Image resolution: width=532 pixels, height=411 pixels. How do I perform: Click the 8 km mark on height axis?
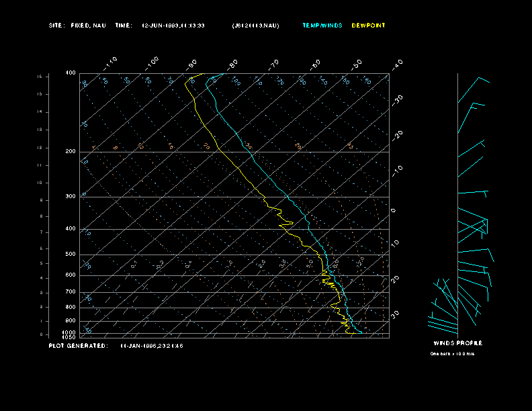(x=42, y=216)
